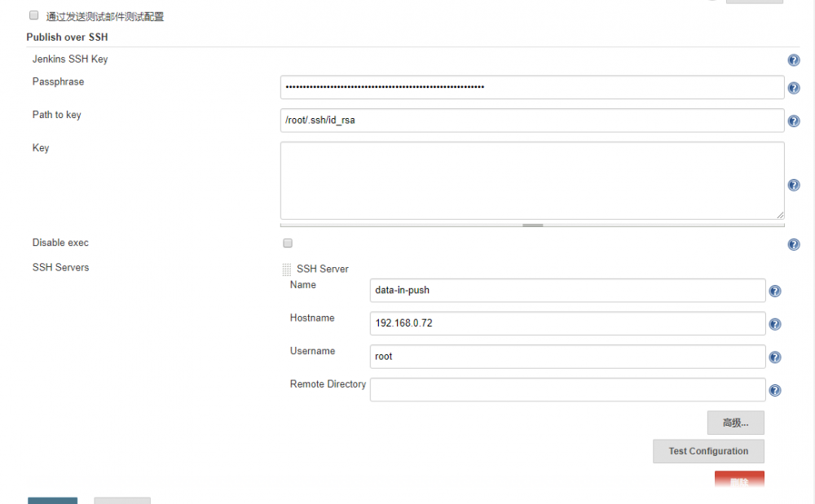Click the Username field containing root
This screenshot has width=815, height=504.
[x=568, y=356]
